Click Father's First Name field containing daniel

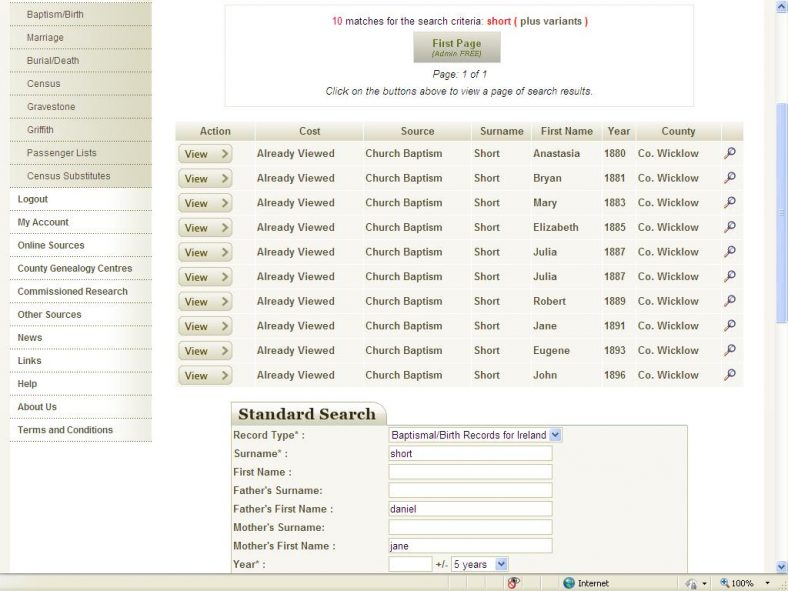click(x=470, y=509)
